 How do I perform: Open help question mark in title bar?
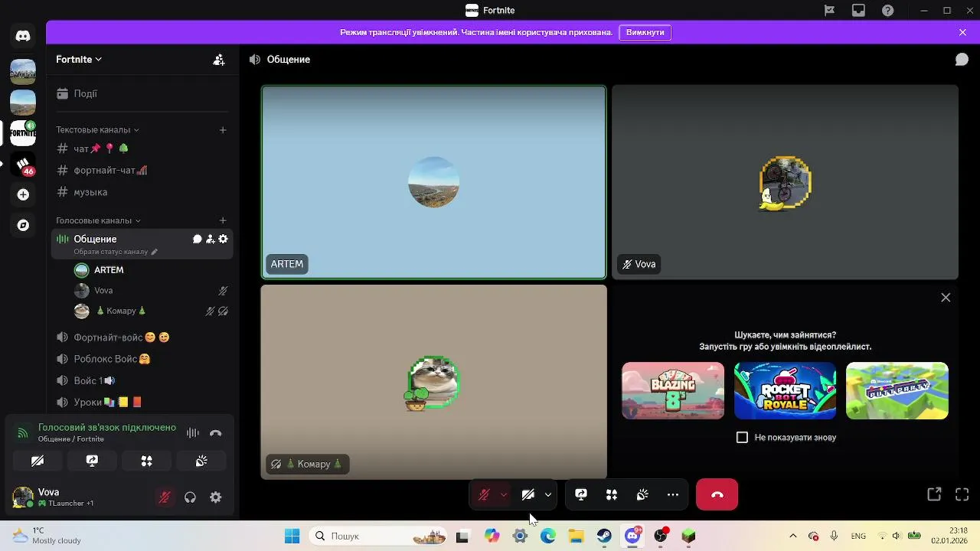[x=887, y=11]
